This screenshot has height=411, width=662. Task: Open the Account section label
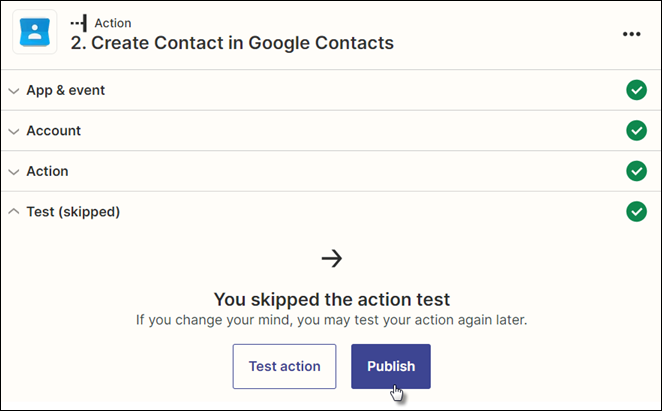tap(54, 131)
